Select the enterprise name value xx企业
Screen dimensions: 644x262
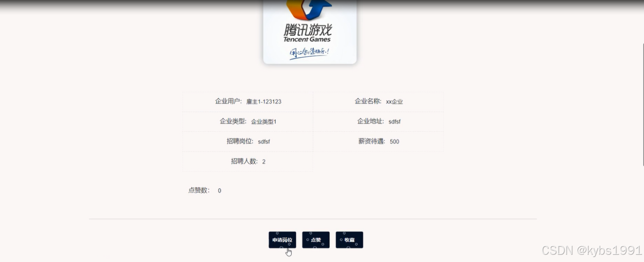point(394,102)
